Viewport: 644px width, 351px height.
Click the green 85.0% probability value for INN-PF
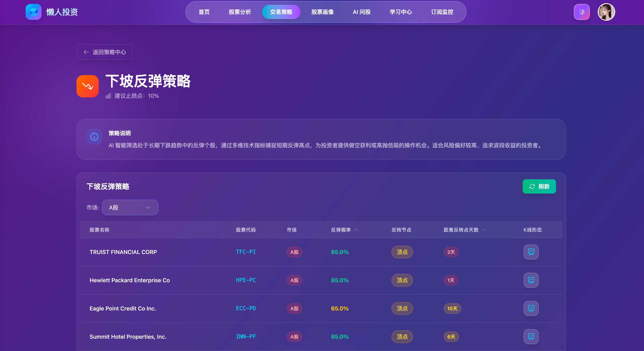pyautogui.click(x=339, y=337)
